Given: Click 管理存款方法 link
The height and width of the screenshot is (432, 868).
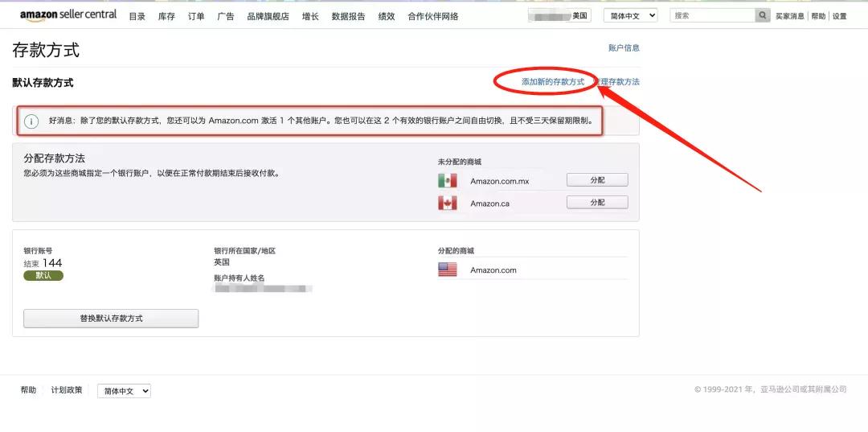Looking at the screenshot, I should (x=616, y=81).
